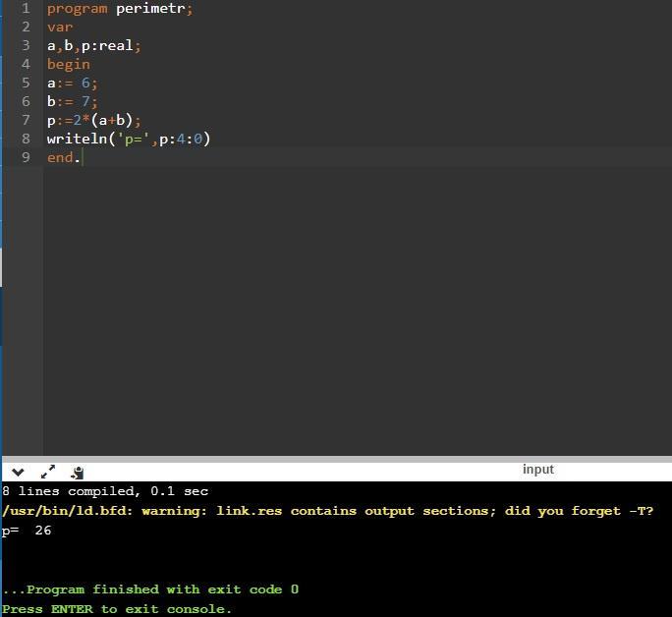Expand the console to fullscreen
This screenshot has height=617, width=672.
pyautogui.click(x=47, y=472)
